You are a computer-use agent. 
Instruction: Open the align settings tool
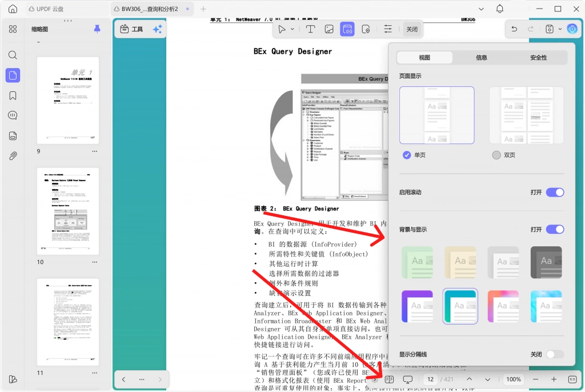point(388,29)
